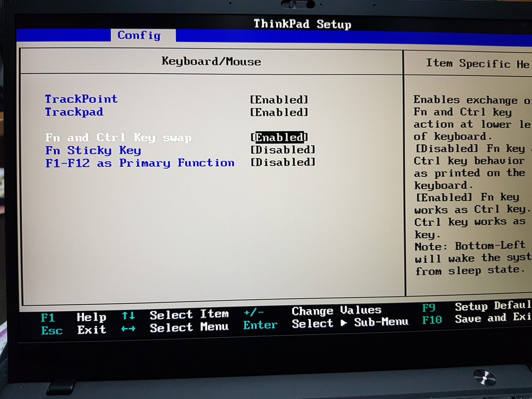Select the TrackPoint setting label

click(x=82, y=99)
